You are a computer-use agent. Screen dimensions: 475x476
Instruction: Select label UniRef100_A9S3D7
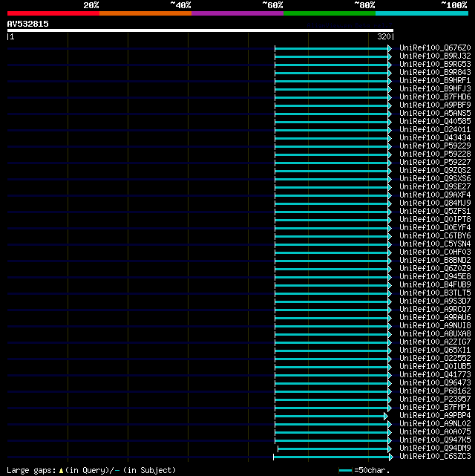435,301
